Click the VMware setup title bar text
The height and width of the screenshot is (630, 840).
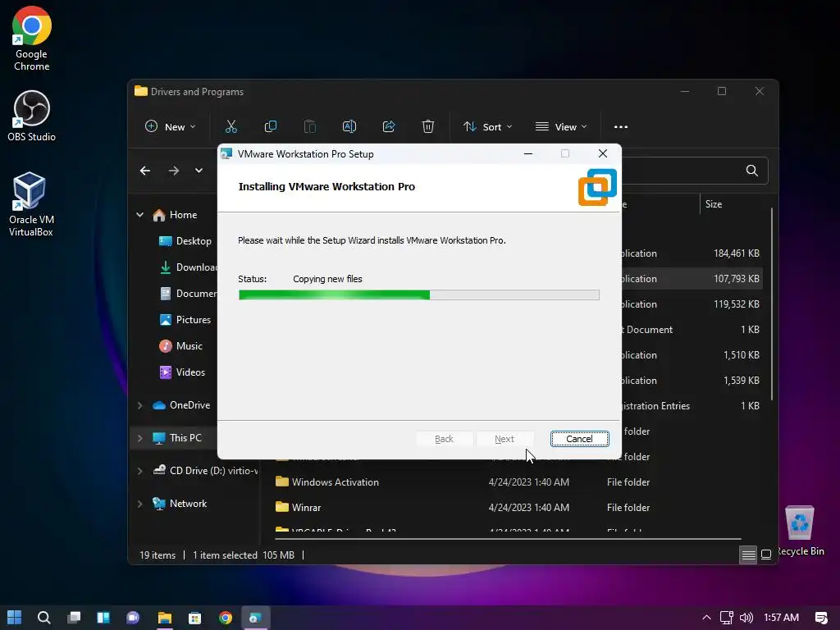click(x=305, y=154)
